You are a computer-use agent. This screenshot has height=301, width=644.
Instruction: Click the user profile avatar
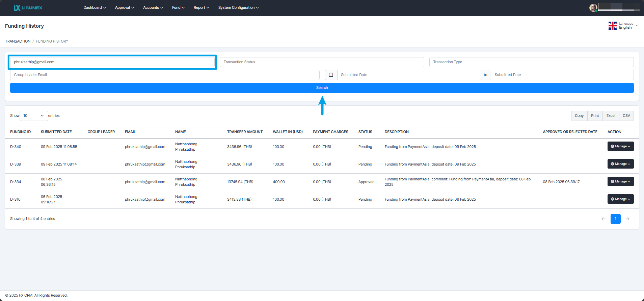[593, 8]
